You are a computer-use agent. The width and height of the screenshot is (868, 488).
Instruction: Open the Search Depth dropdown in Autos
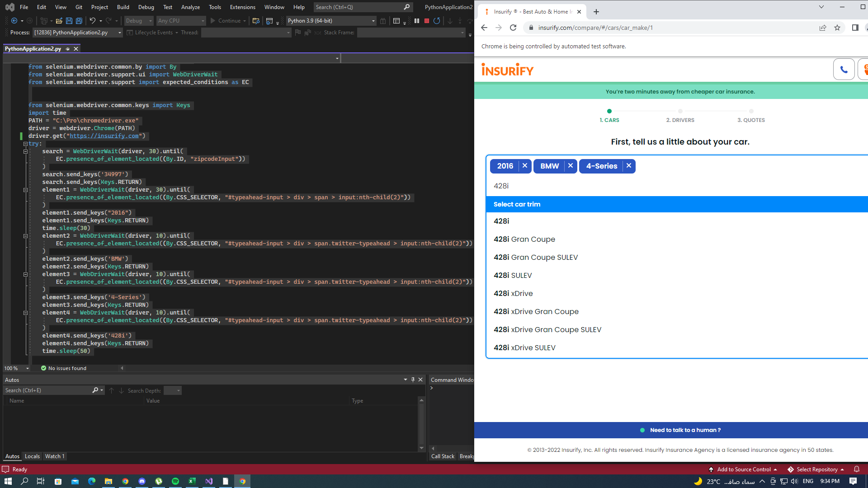[x=173, y=391]
